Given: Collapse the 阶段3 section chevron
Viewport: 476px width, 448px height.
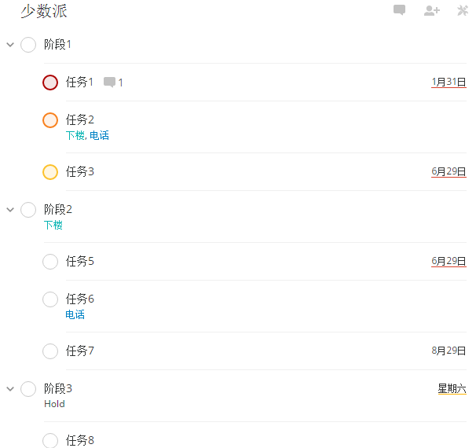Looking at the screenshot, I should pyautogui.click(x=10, y=389).
